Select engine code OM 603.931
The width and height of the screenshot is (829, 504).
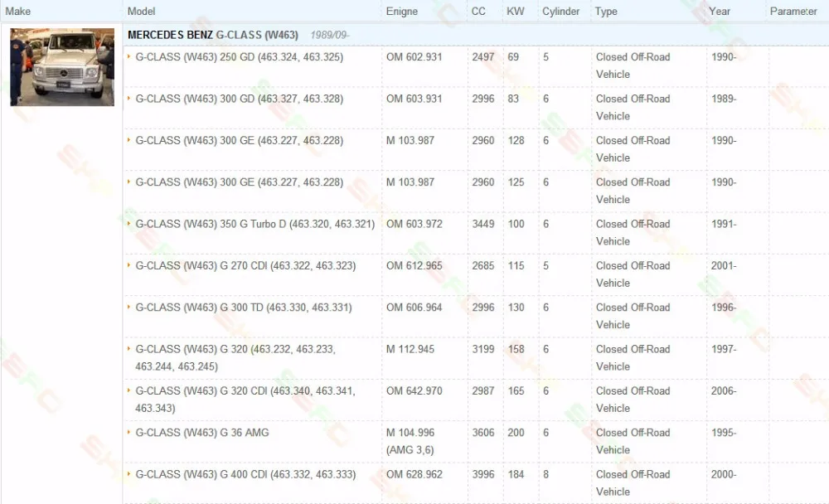(x=414, y=99)
